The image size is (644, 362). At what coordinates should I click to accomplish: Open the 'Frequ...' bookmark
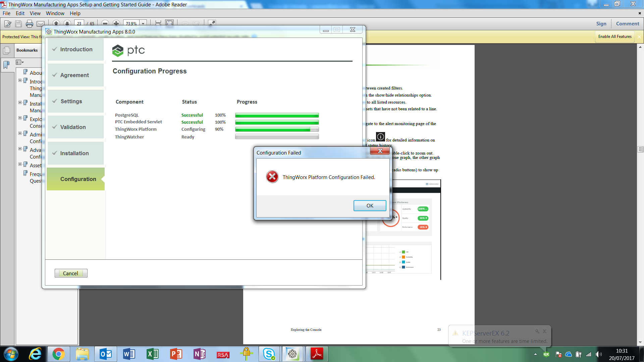point(36,177)
